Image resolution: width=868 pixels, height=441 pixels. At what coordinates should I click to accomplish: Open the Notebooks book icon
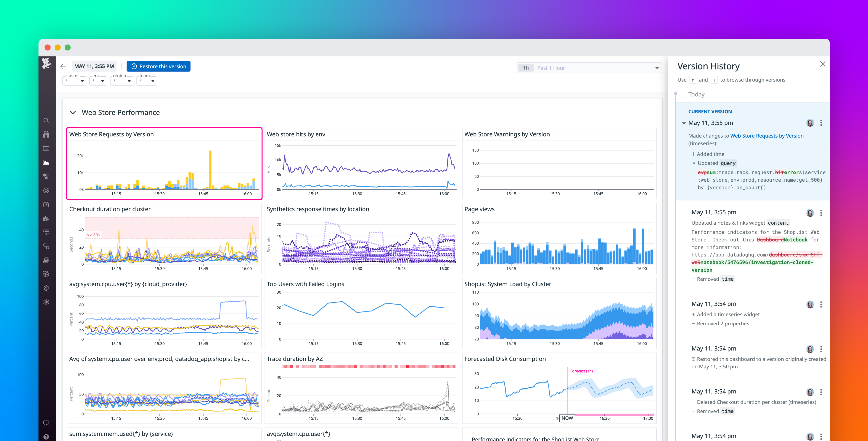tap(46, 260)
